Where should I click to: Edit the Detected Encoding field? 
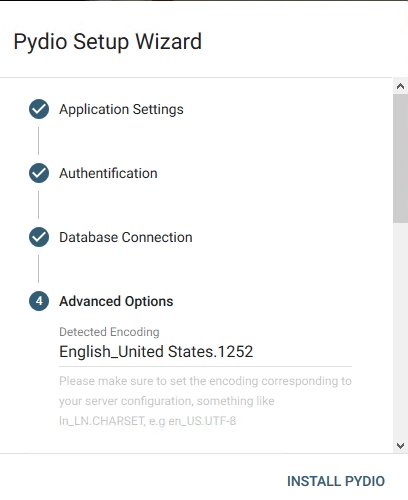(205, 352)
